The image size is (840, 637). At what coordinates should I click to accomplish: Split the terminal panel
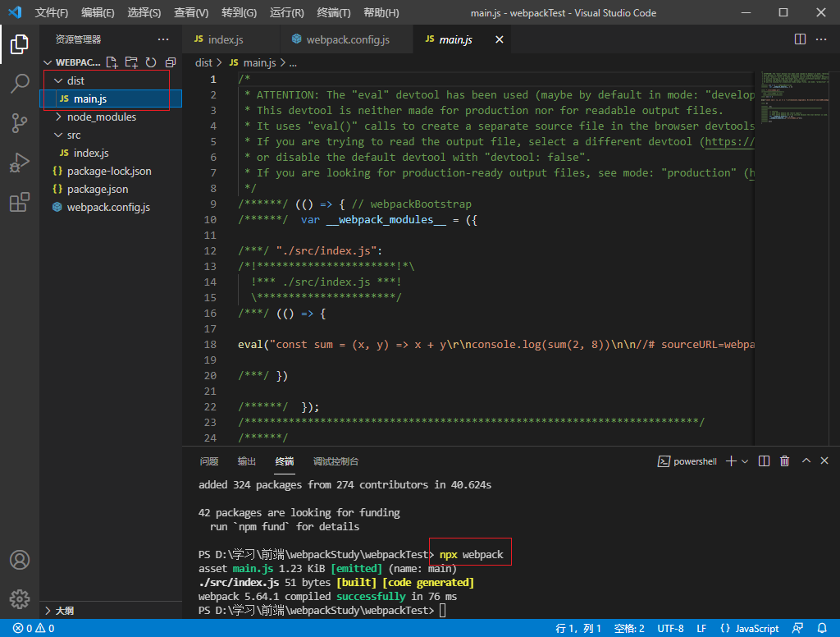coord(764,461)
